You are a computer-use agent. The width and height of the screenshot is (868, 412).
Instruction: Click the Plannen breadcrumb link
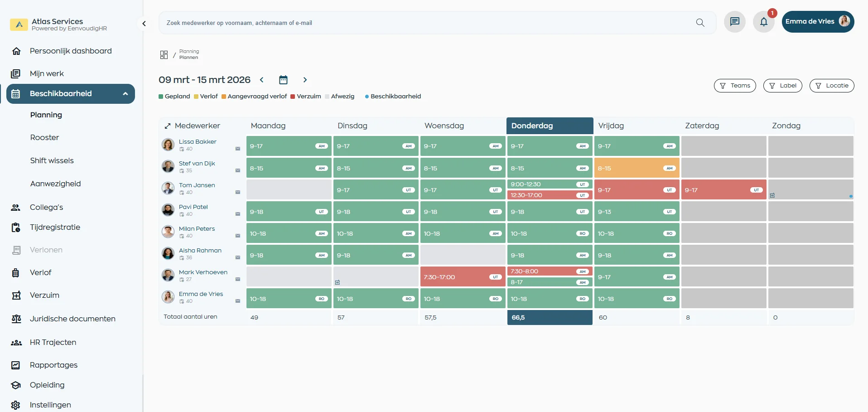tap(189, 57)
